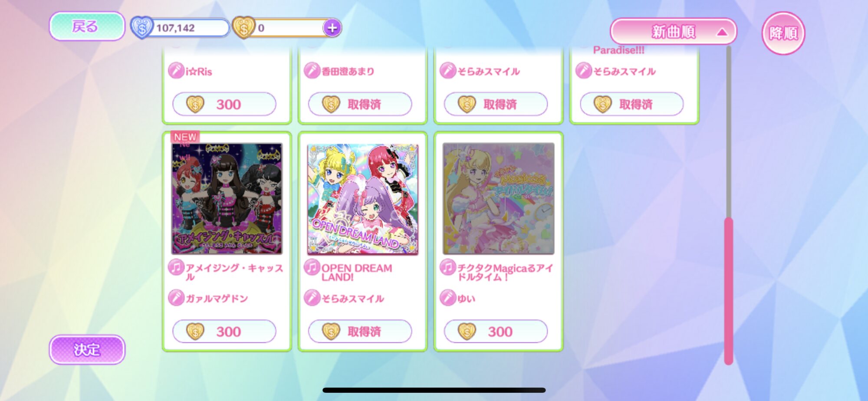Open the 新曲順 sort dropdown
Viewport: 868px width, 401px height.
click(673, 32)
